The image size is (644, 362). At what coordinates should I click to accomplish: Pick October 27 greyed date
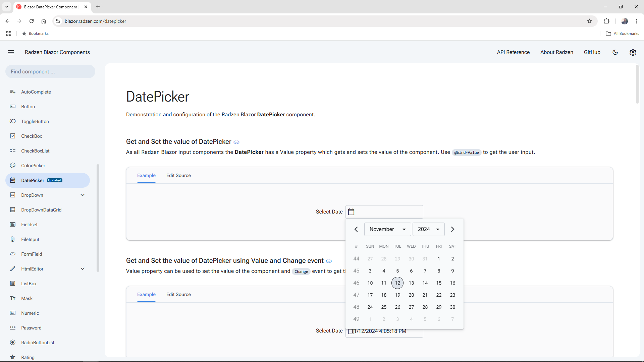(370, 259)
